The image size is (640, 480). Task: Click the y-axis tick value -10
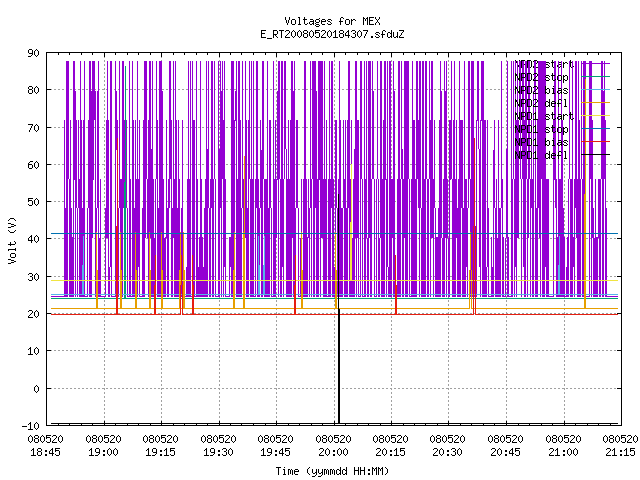pyautogui.click(x=31, y=426)
